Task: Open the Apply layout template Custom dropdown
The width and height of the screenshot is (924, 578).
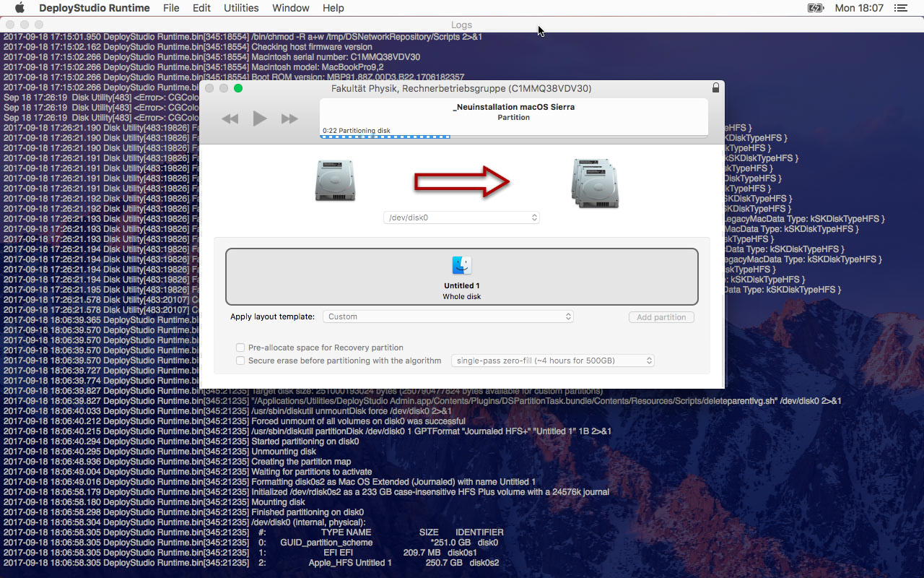Action: [x=448, y=316]
